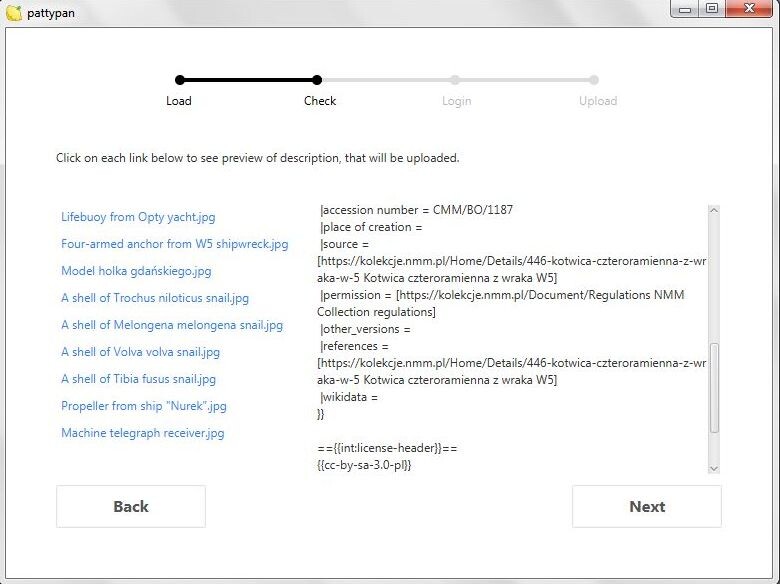Viewport: 780px width, 584px height.
Task: Click the 'source =' field line
Action: [x=345, y=244]
